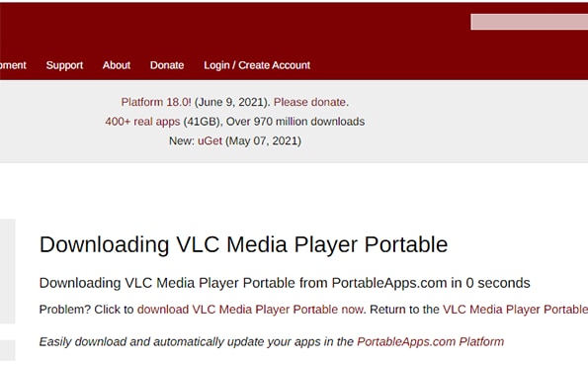This screenshot has width=588, height=365.
Task: Click the Please donate link
Action: (x=309, y=102)
